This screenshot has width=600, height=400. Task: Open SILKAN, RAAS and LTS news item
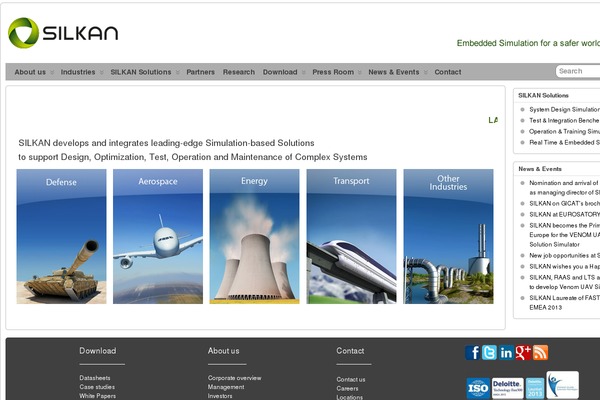[564, 282]
